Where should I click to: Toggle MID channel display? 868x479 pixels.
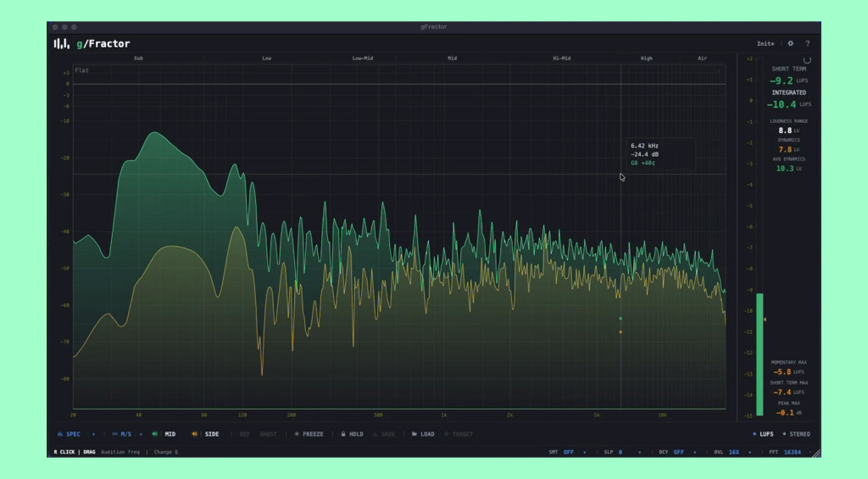click(170, 434)
